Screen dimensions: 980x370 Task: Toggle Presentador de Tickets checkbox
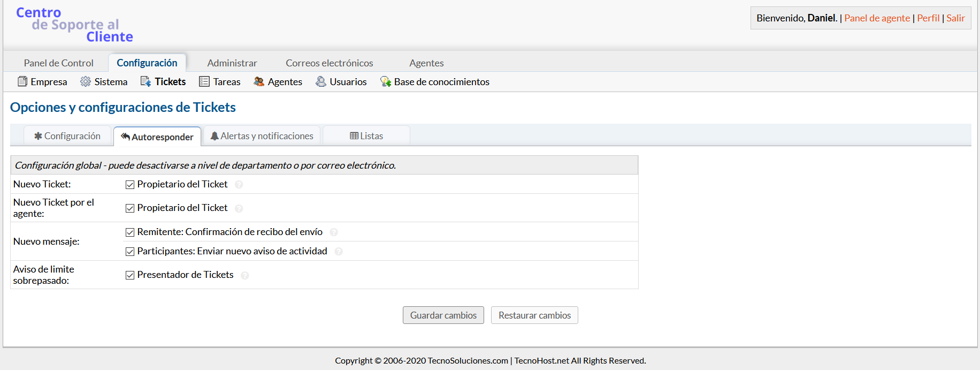point(130,275)
